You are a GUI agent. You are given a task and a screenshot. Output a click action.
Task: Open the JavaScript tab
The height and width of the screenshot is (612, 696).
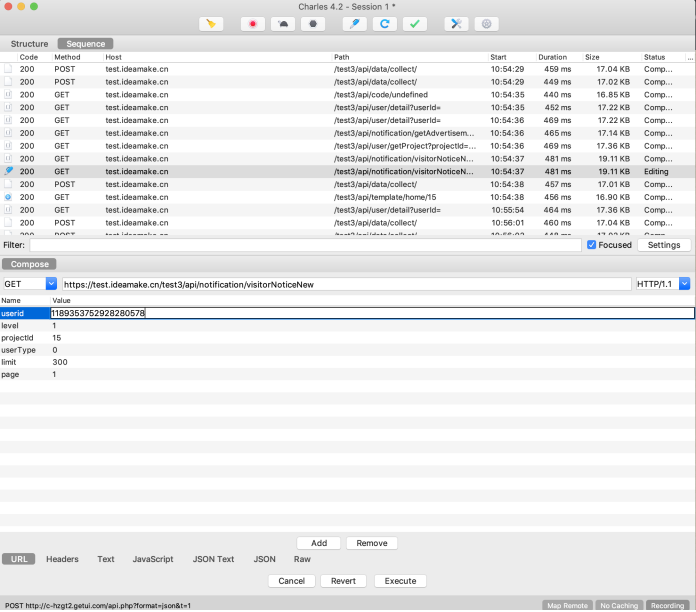pos(153,559)
